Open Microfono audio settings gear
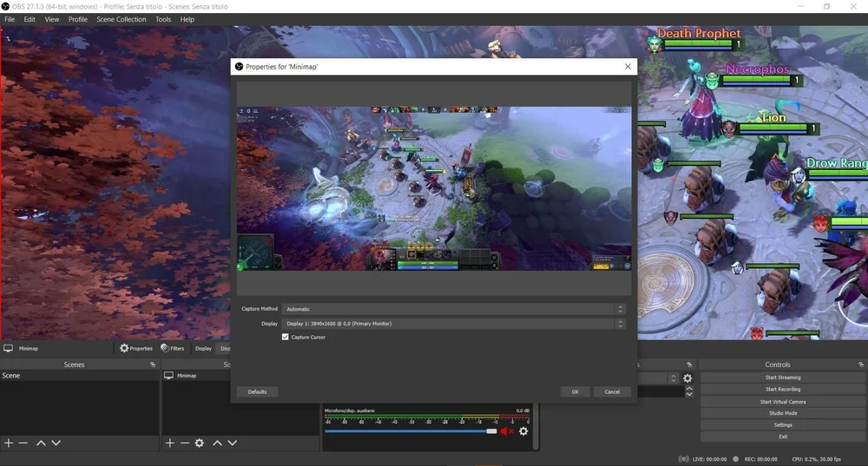This screenshot has width=868, height=466. click(x=523, y=431)
